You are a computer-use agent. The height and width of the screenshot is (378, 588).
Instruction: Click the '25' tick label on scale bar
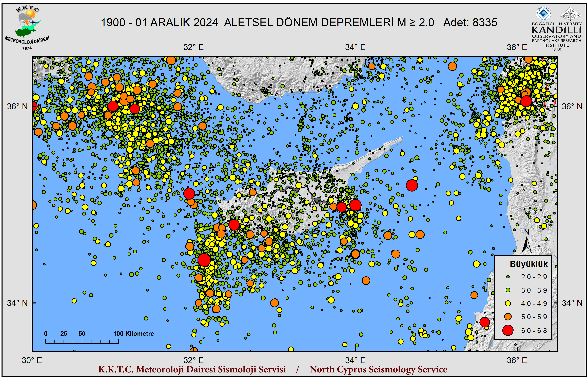(x=64, y=334)
